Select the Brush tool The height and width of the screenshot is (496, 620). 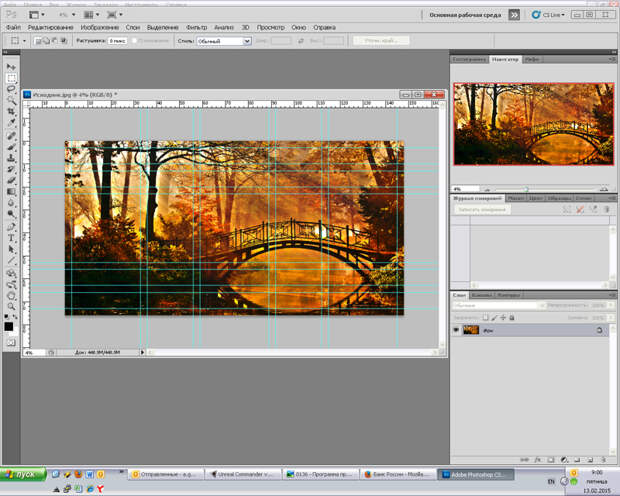[x=11, y=147]
